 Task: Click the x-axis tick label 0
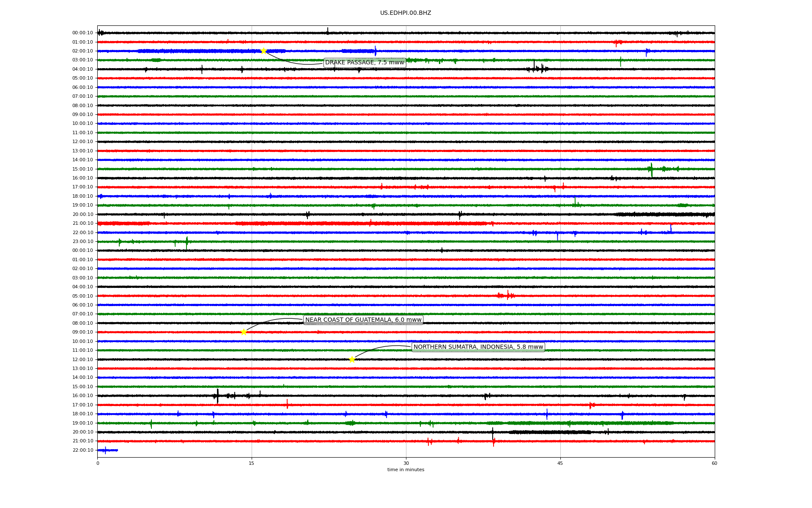[98, 463]
